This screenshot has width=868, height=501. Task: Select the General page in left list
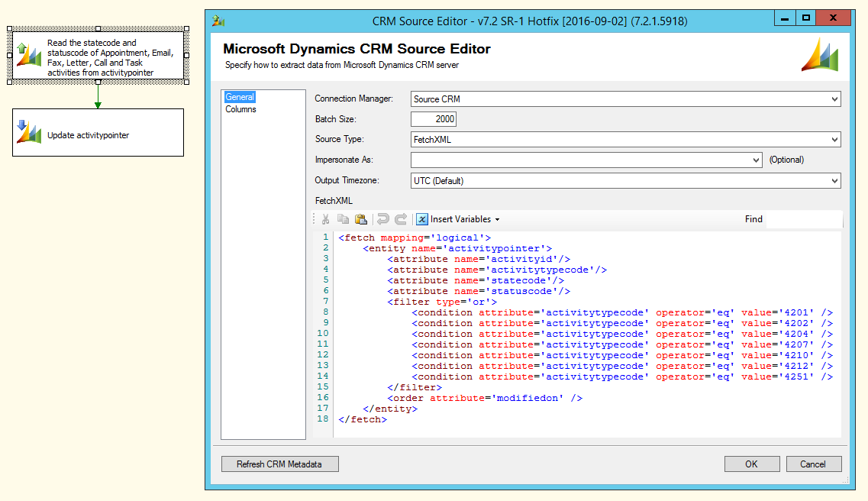point(240,97)
